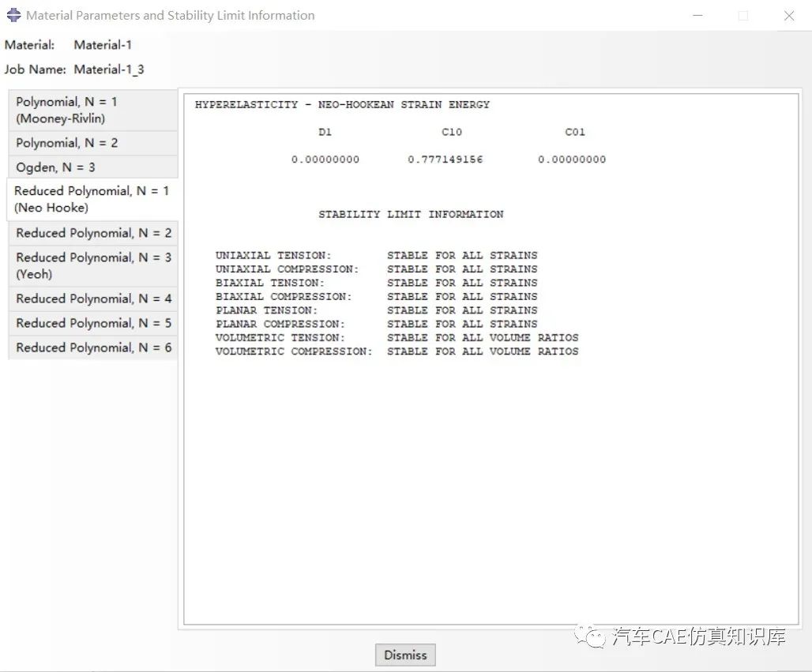The image size is (812, 672).
Task: View the Reduced Polynomial, N = 6 tab
Action: point(92,347)
